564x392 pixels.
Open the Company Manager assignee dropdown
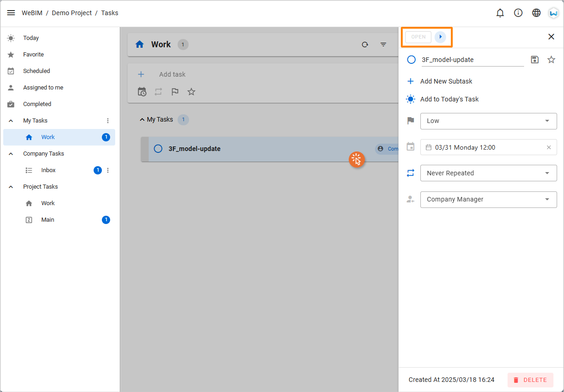coord(489,199)
